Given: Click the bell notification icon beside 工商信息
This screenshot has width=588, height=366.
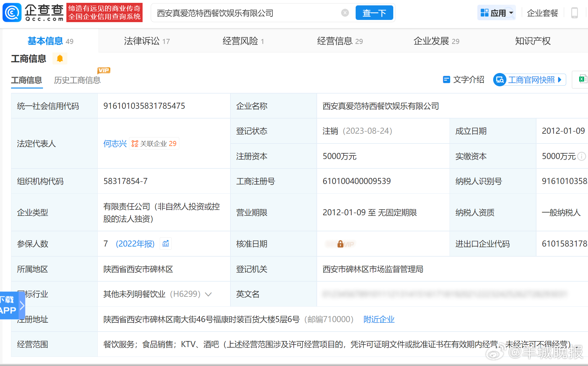Looking at the screenshot, I should [60, 58].
